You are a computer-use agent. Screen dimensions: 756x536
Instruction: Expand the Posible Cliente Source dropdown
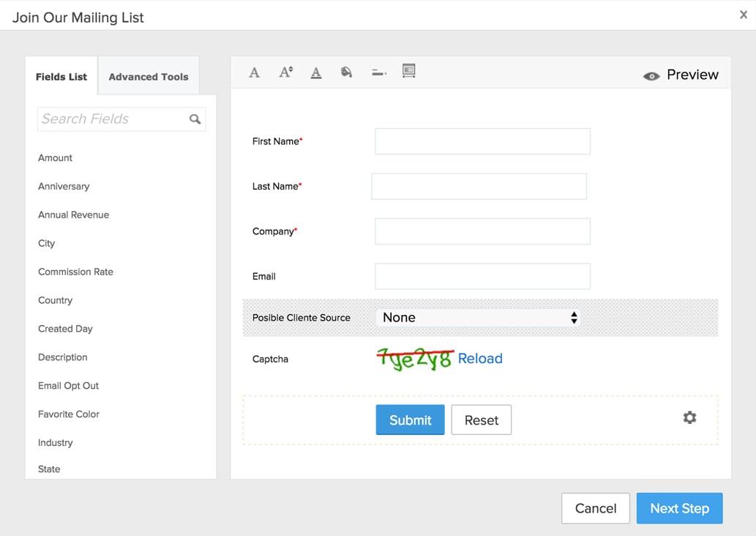click(479, 317)
